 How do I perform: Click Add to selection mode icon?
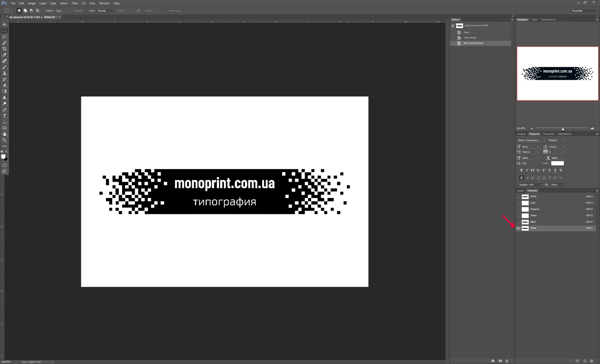(x=25, y=11)
